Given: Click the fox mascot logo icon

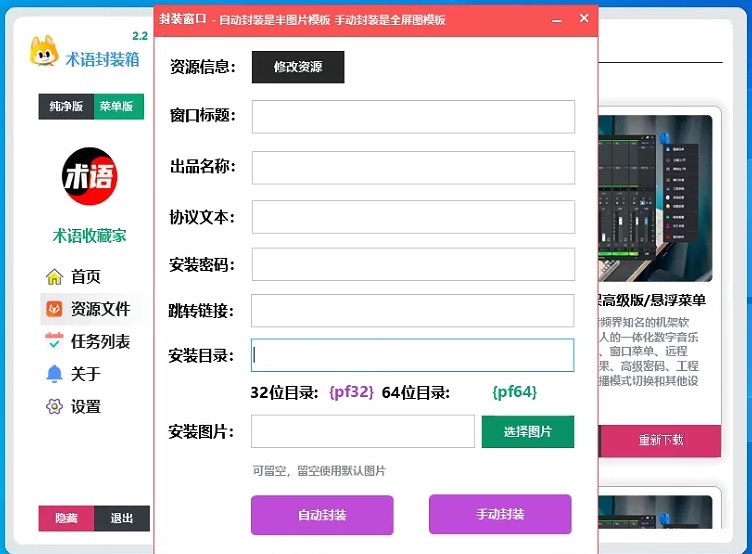Looking at the screenshot, I should (44, 51).
